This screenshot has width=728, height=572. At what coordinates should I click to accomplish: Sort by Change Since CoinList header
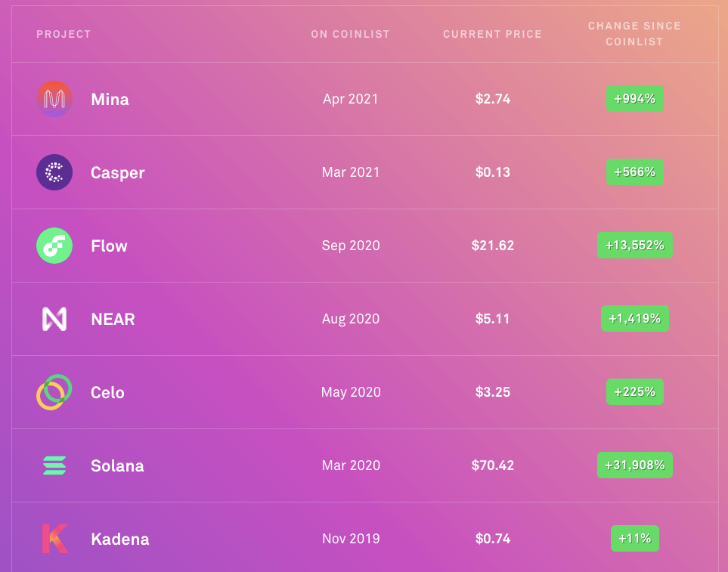634,34
